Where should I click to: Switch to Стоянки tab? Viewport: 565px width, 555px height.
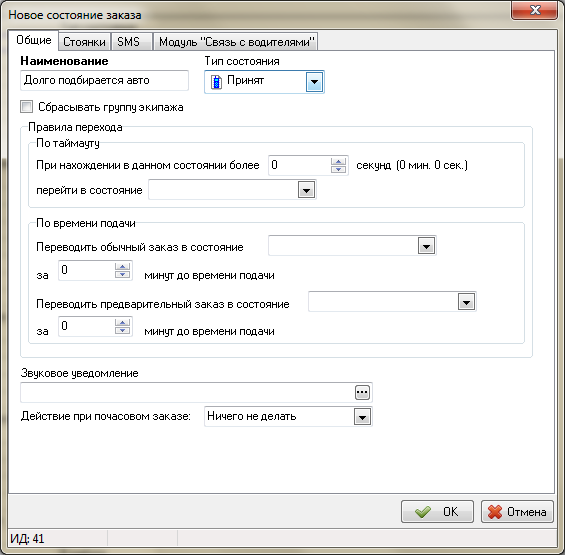[84, 42]
